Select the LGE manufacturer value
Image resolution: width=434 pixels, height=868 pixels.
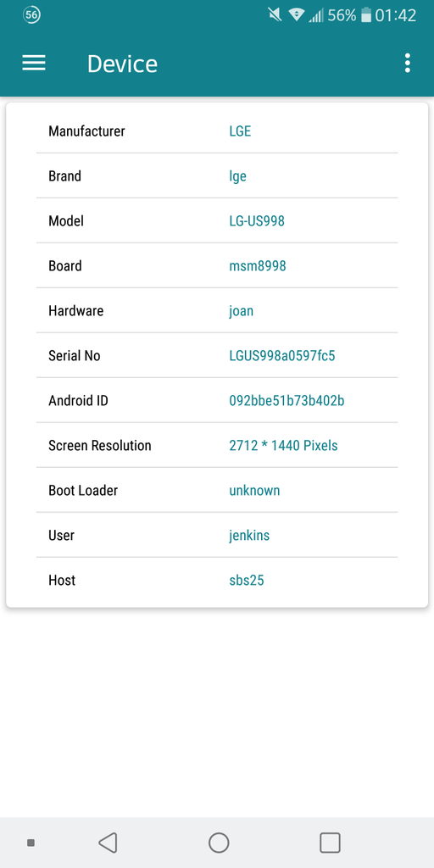(240, 131)
